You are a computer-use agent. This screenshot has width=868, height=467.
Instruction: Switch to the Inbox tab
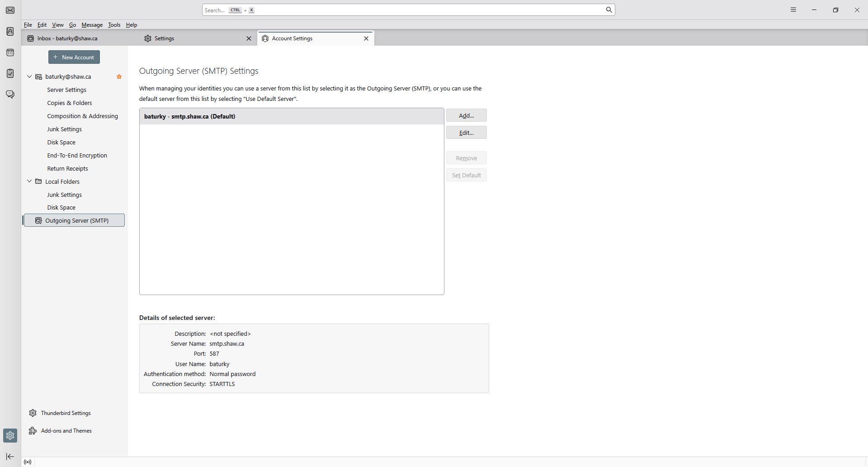80,38
